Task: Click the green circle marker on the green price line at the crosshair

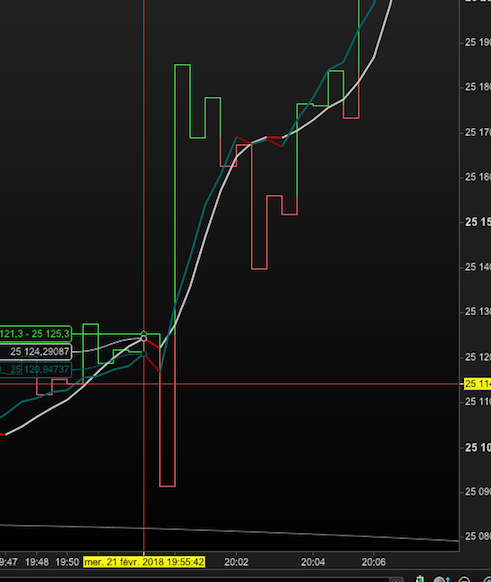Action: (x=144, y=333)
